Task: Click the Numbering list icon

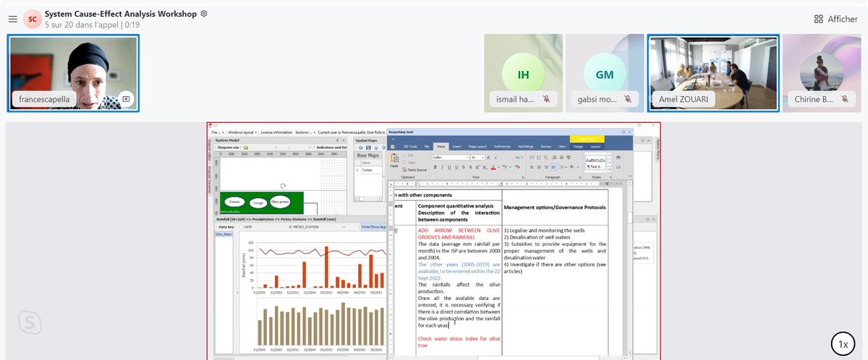Action: [539, 158]
